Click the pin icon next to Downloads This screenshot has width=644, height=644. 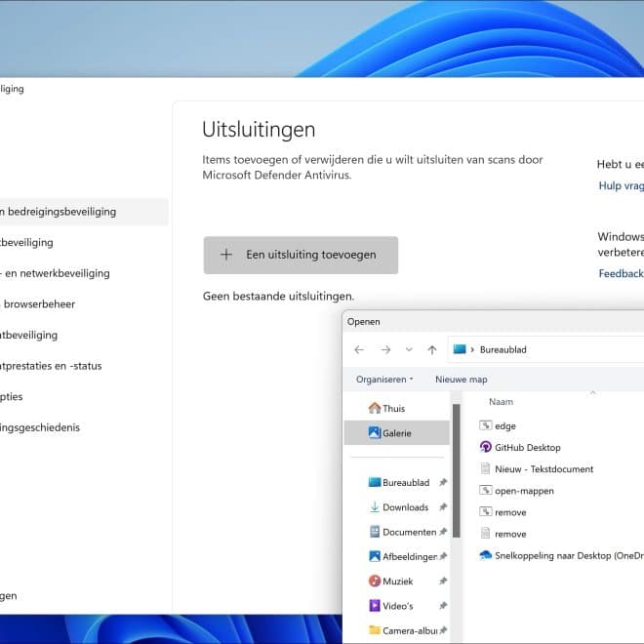pyautogui.click(x=443, y=507)
